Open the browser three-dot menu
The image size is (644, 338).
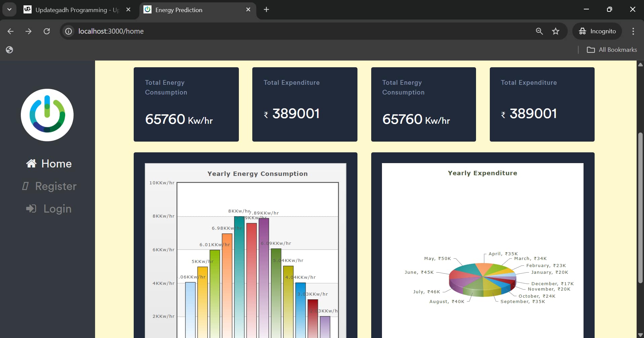[x=633, y=31]
